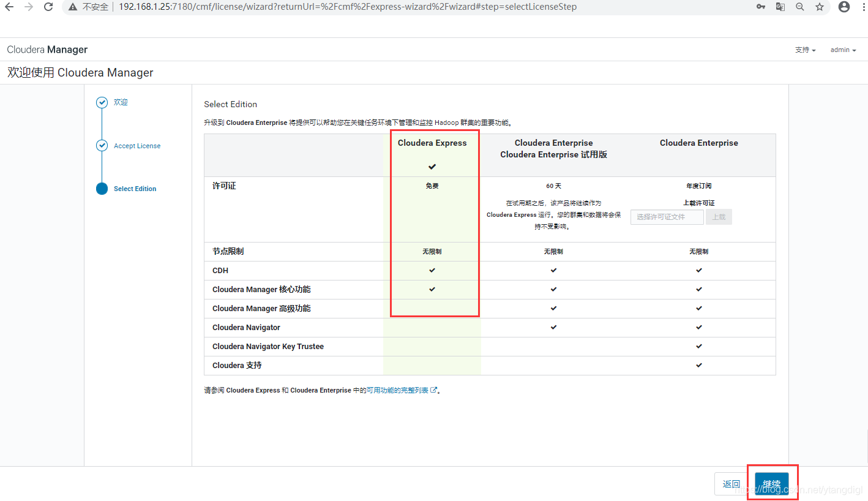Click 核心功能 checkmark under Cloudera Express
868x501 pixels.
coord(432,289)
